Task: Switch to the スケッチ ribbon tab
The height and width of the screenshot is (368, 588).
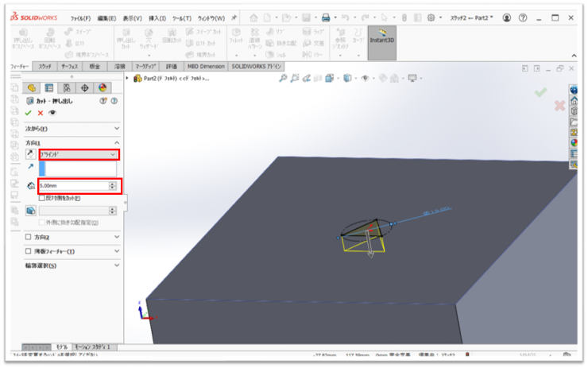Action: coord(45,67)
